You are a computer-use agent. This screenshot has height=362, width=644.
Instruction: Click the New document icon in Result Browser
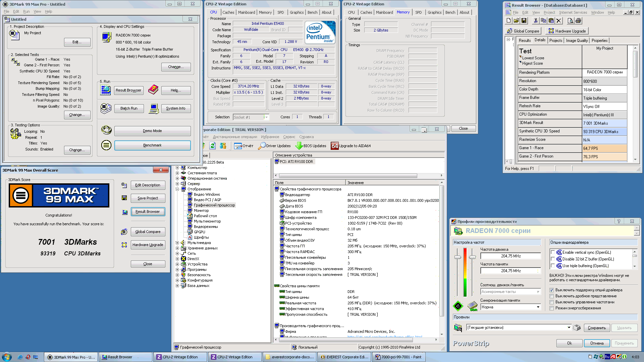(508, 21)
